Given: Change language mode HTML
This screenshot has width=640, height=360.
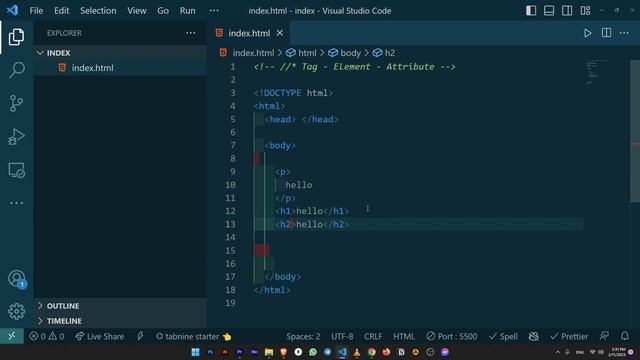Looking at the screenshot, I should [x=404, y=336].
